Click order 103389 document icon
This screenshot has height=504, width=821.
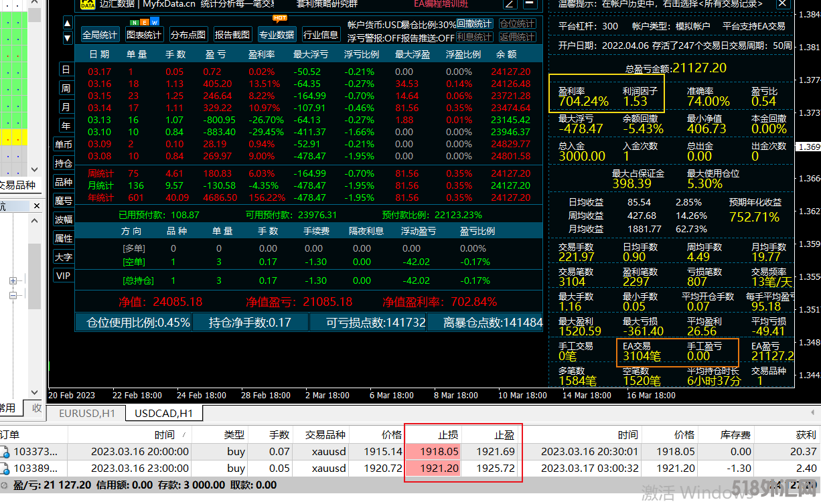(5, 469)
